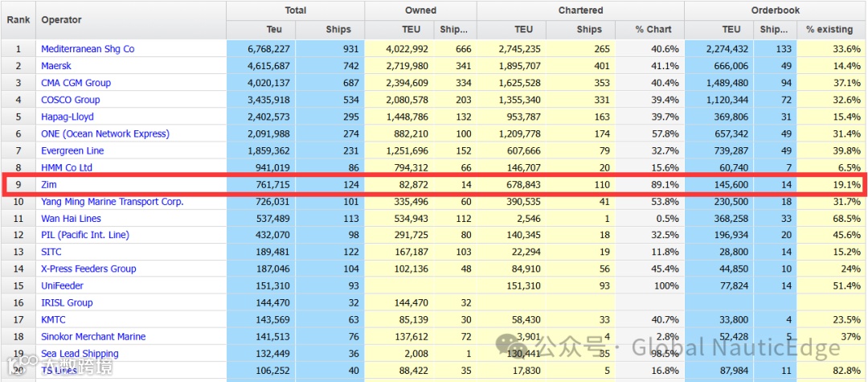Select rank cell number 12
This screenshot has width=868, height=382.
(x=18, y=235)
